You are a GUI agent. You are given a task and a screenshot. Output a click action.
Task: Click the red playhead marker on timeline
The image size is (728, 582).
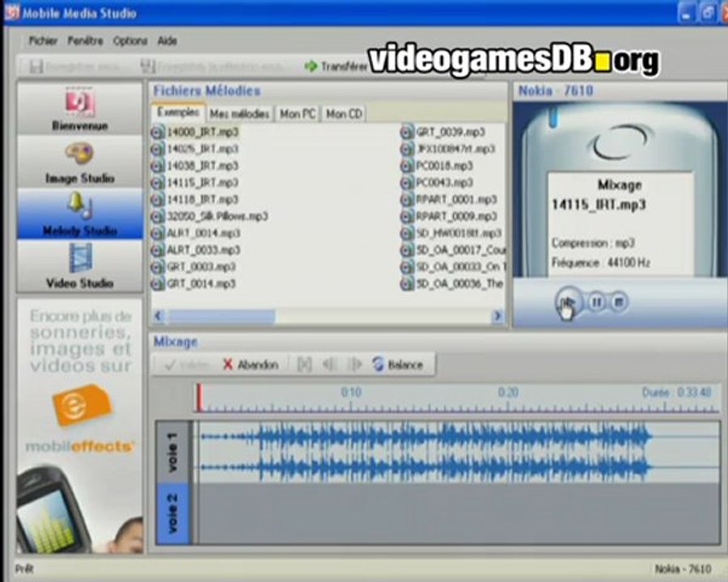tap(199, 397)
